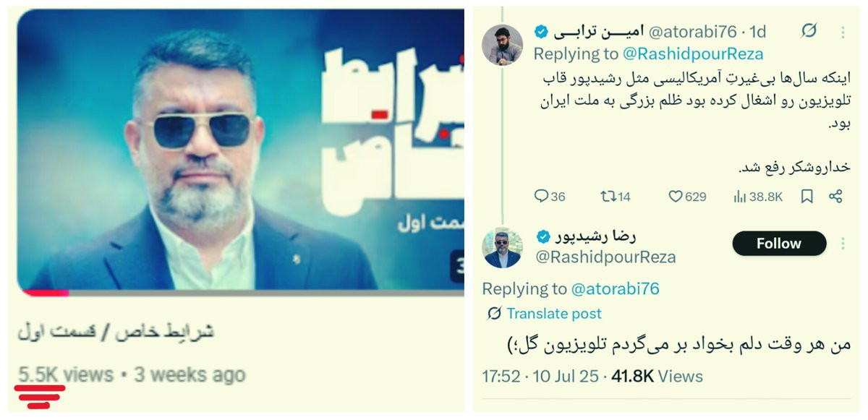The width and height of the screenshot is (868, 420).
Task: Open atorabi76's profile picture
Action: (x=503, y=45)
